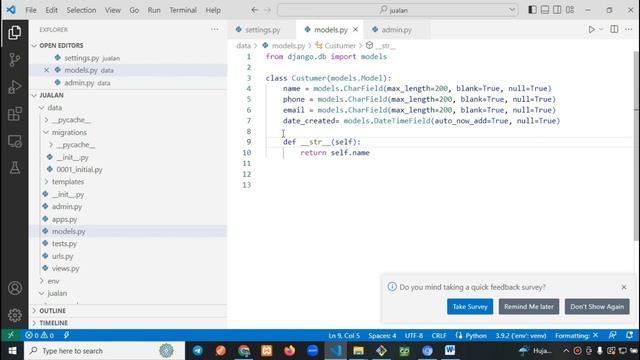This screenshot has width=640, height=360.
Task: Collapse the JUALAN folder section
Action: pos(34,95)
